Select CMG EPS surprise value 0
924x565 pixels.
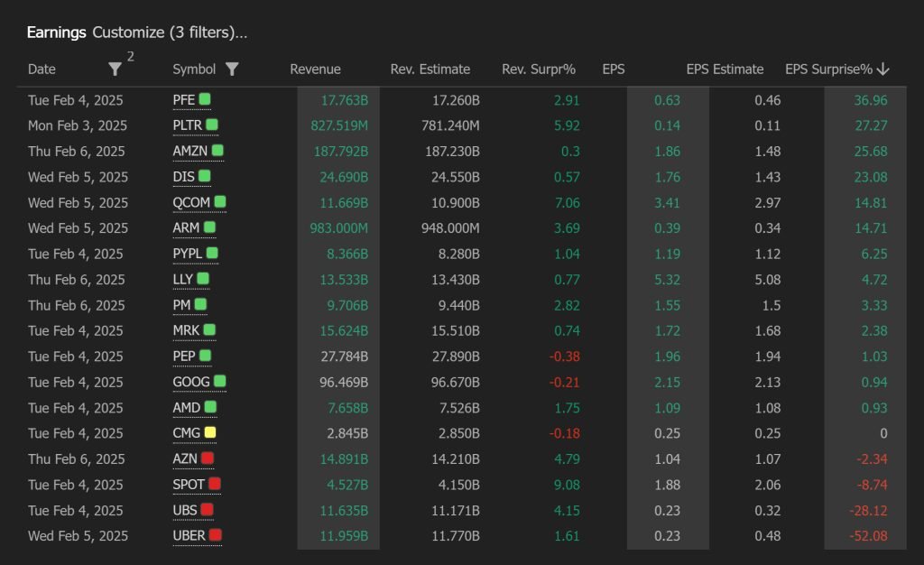click(884, 434)
